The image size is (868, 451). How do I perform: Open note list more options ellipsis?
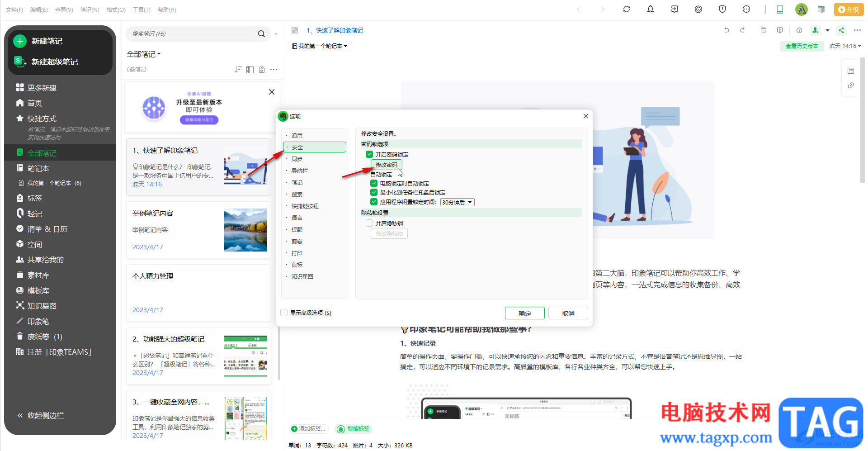click(274, 69)
